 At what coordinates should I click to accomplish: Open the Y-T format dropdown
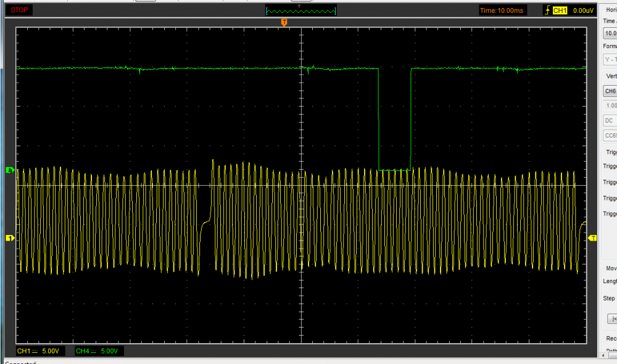(x=610, y=59)
